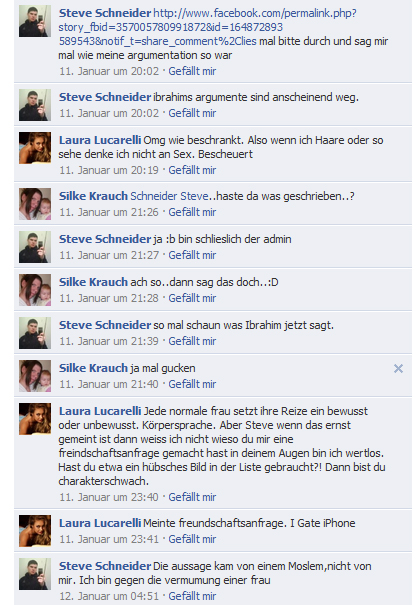Open Laura's avatar next to 'Meinte freundschaftsanfrage'
The image size is (417, 605).
[35, 531]
